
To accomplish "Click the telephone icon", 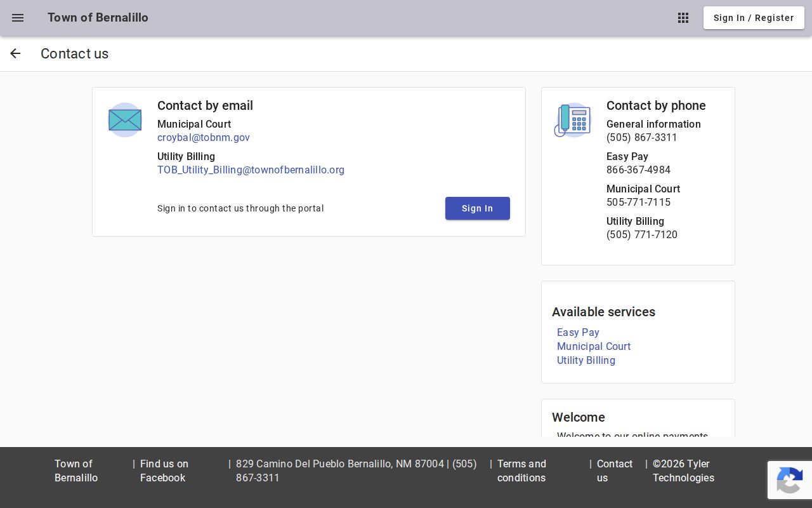I will point(573,120).
